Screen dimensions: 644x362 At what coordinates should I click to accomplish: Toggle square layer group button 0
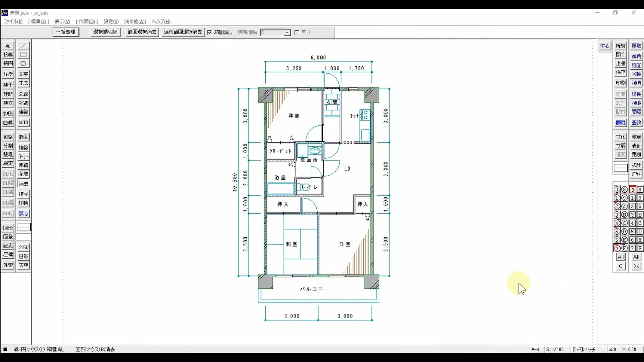coord(633,190)
